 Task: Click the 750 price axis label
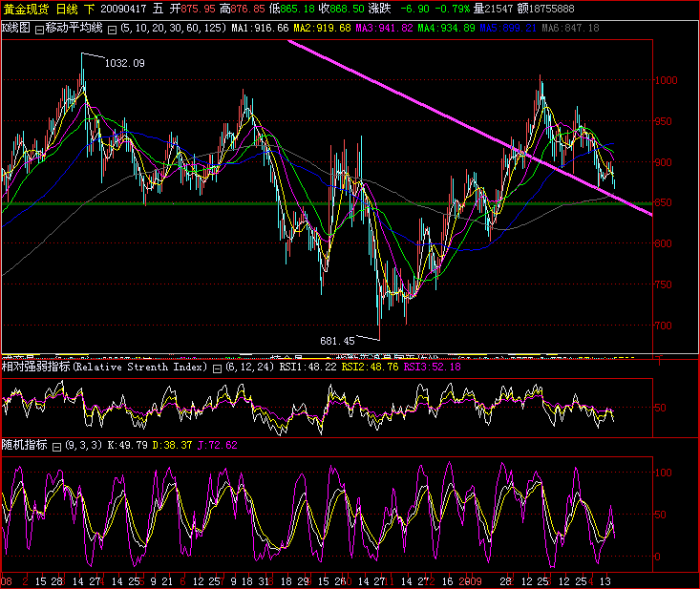pyautogui.click(x=663, y=284)
